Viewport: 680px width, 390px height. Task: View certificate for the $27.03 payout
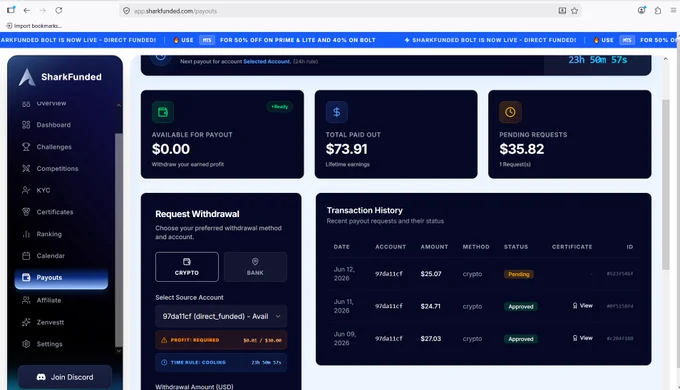tap(582, 338)
